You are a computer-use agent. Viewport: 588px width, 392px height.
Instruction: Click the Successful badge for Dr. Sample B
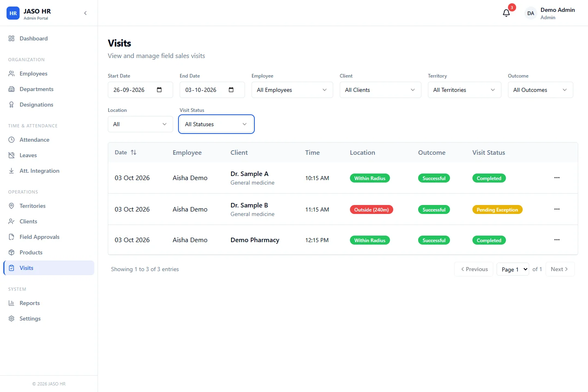point(434,209)
